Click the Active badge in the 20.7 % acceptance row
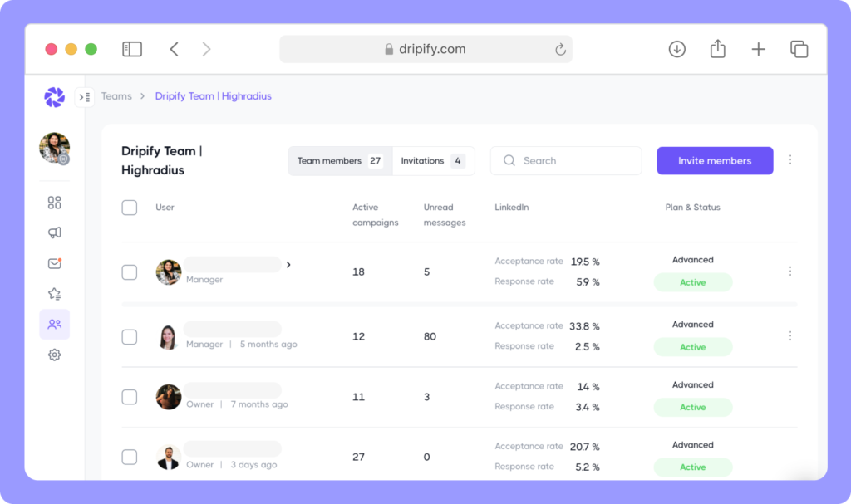Screen dimensions: 851x504 coord(693,467)
